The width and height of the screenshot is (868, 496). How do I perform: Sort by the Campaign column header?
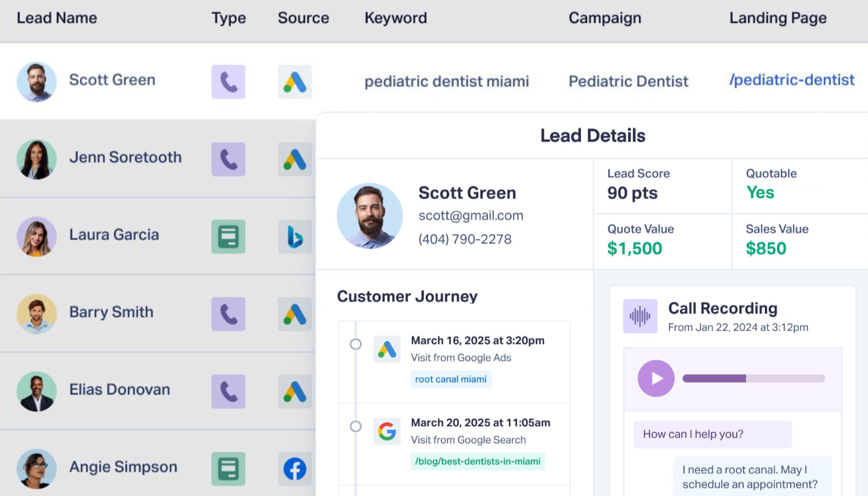[605, 18]
